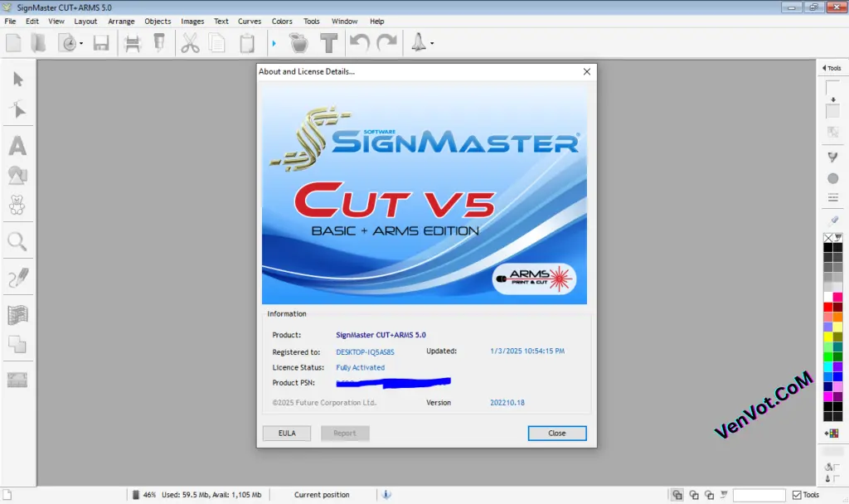Screen dimensions: 849x504
Task: Redo the last undone action
Action: (x=386, y=43)
